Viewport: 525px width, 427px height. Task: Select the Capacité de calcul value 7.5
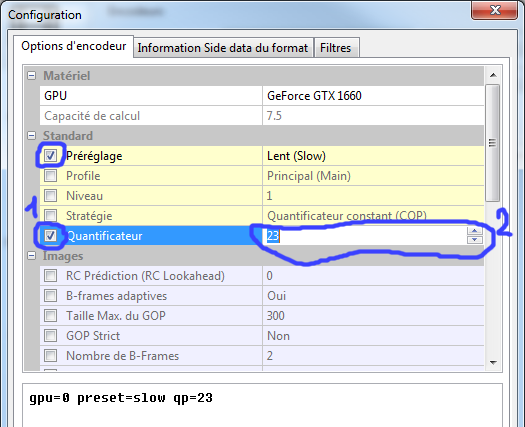pos(274,116)
